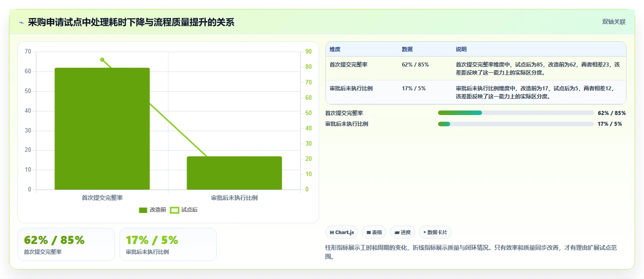The image size is (644, 279).
Task: Click the 审批后未执行比例 bar in the chart
Action: pyautogui.click(x=234, y=173)
